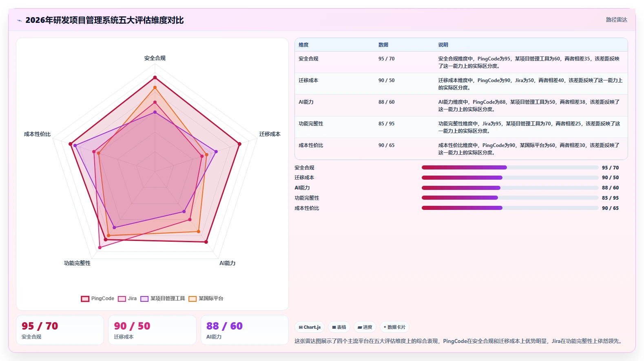Click the AI能力 radar axis label
Screen dimensions: 644x361
(227, 263)
